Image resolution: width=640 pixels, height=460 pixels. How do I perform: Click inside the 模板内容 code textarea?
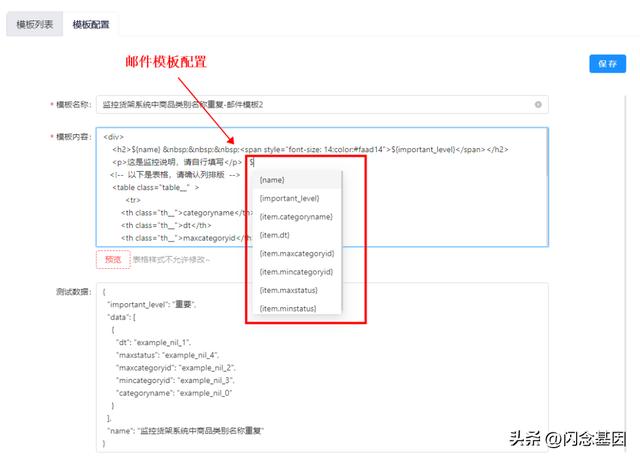[x=322, y=187]
